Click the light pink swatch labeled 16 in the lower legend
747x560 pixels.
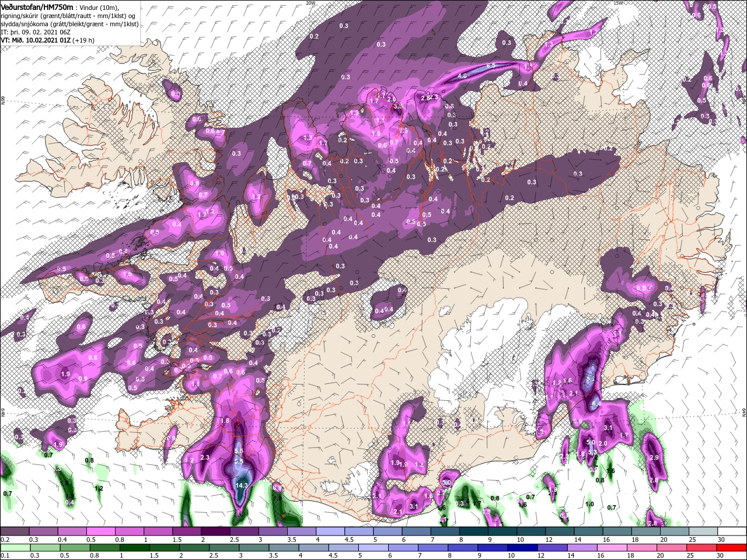coord(613,548)
